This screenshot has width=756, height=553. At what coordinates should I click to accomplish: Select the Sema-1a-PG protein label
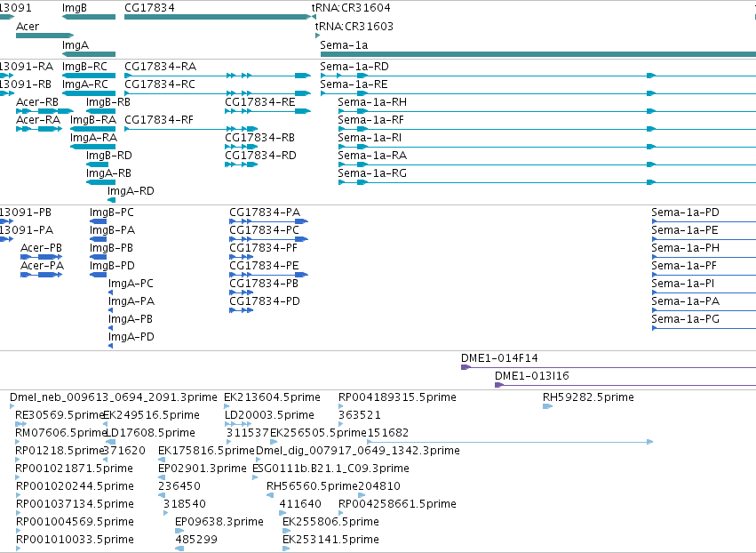[x=685, y=319]
